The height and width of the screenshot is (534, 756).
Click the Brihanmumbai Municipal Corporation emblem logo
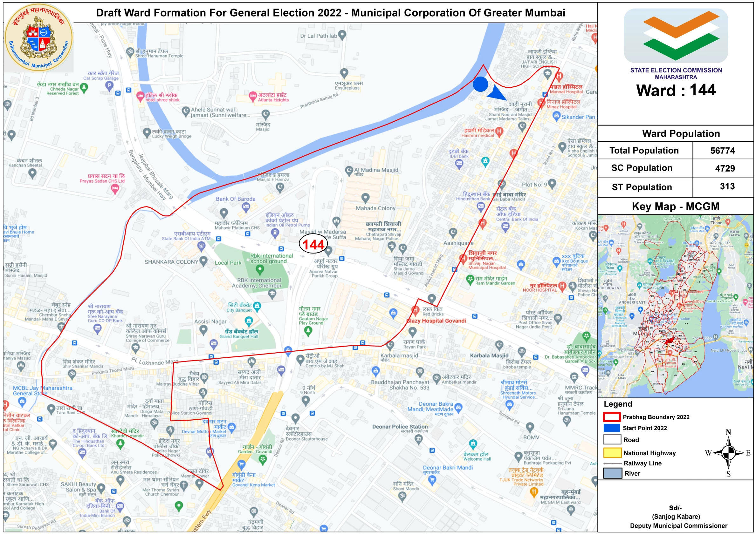tap(39, 37)
